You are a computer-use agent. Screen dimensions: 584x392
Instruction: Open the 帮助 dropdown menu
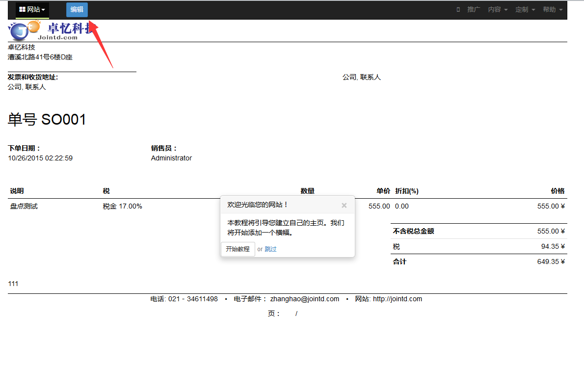click(552, 10)
